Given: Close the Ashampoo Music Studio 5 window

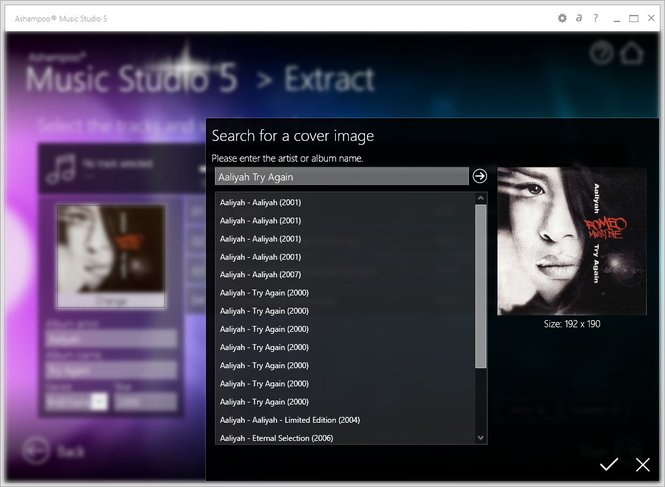Looking at the screenshot, I should (x=651, y=18).
